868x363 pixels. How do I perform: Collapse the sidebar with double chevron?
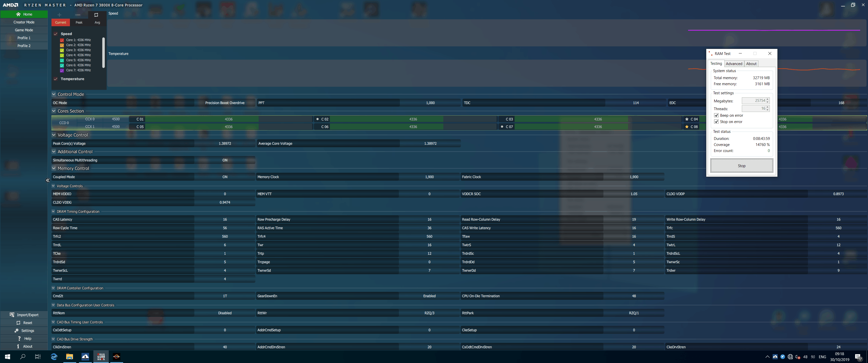[47, 180]
